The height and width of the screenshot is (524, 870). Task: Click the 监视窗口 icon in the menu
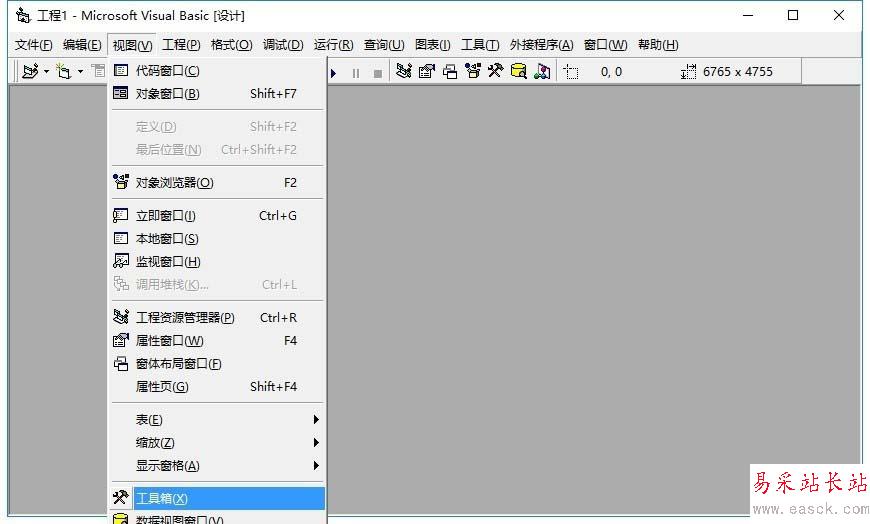[120, 261]
